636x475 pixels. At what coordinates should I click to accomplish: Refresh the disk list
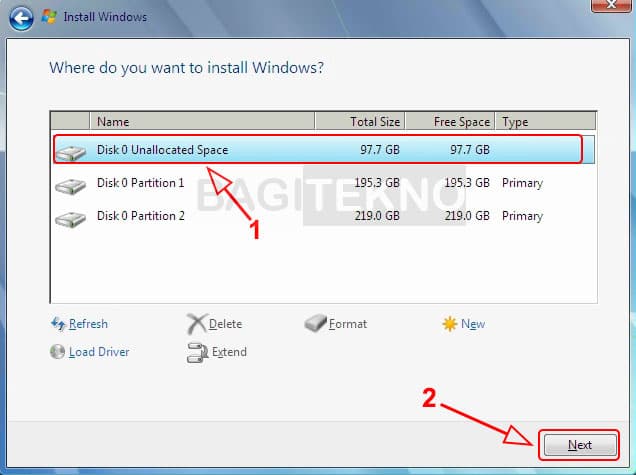[88, 324]
